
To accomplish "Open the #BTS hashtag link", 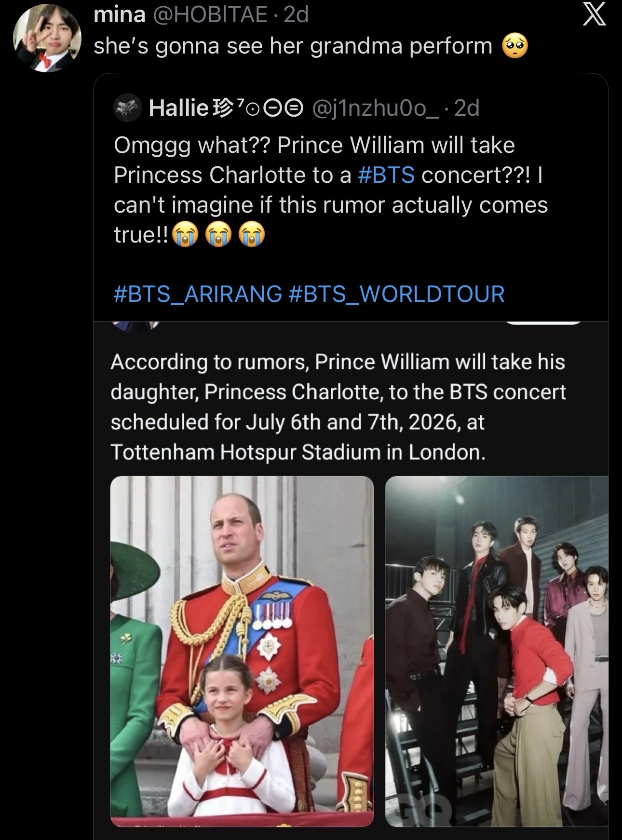I will coord(386,175).
